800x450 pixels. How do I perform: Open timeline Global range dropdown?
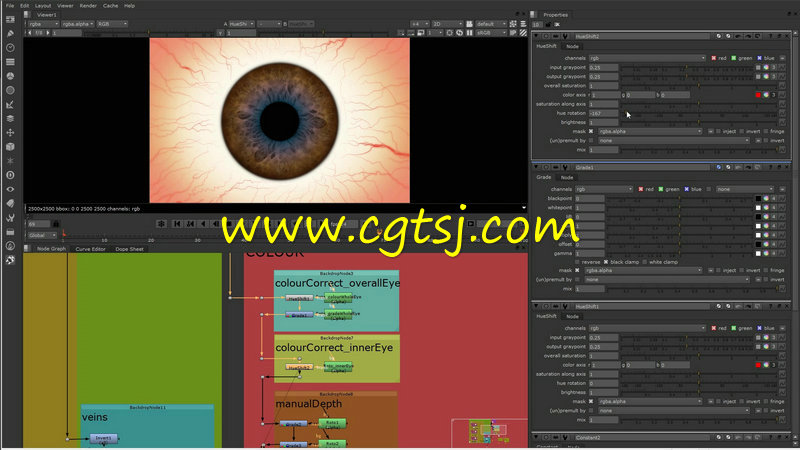[42, 236]
